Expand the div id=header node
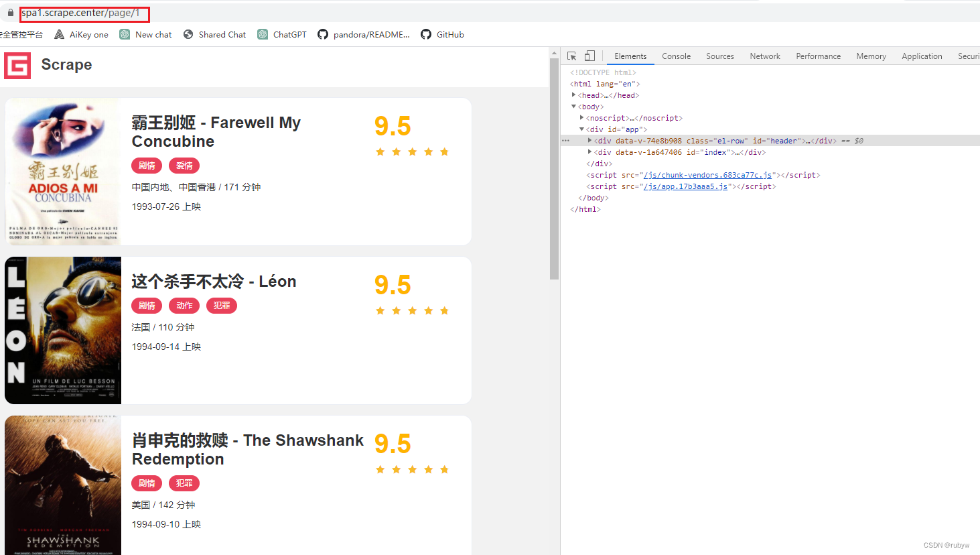 (x=589, y=141)
